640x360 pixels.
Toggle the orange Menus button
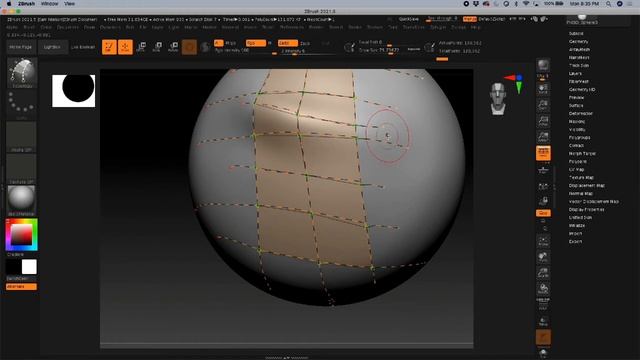point(469,19)
